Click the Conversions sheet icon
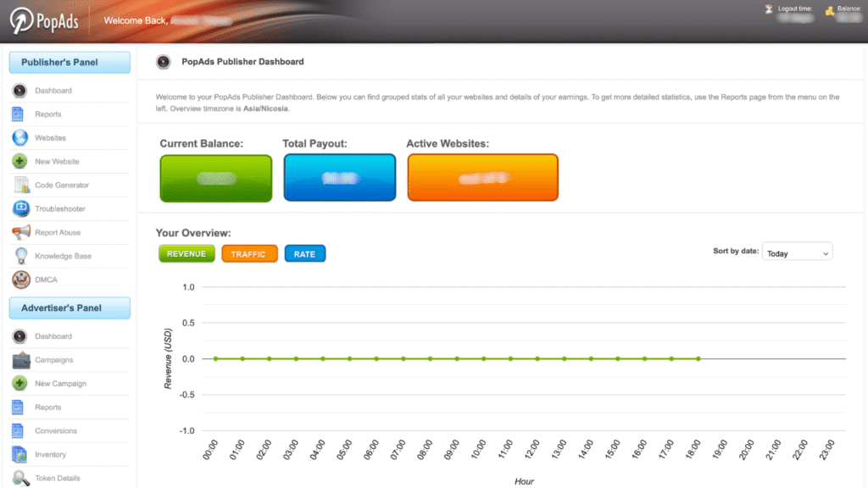 [19, 430]
